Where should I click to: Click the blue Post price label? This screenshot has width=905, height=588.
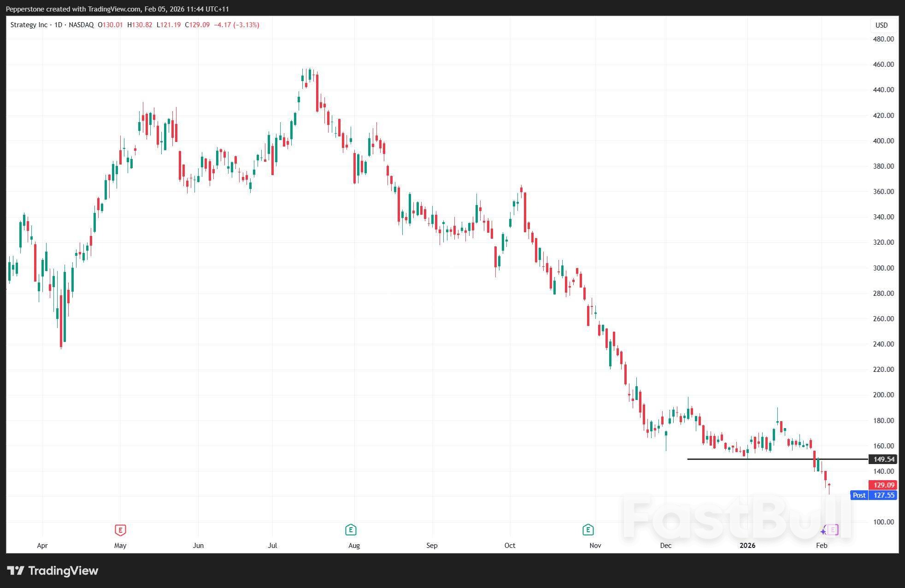pos(859,495)
